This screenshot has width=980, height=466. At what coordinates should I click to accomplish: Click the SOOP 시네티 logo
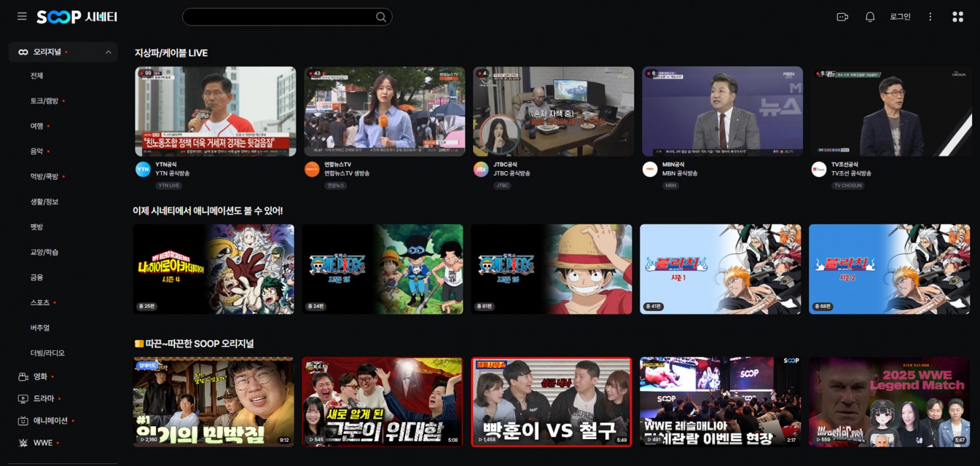click(77, 17)
